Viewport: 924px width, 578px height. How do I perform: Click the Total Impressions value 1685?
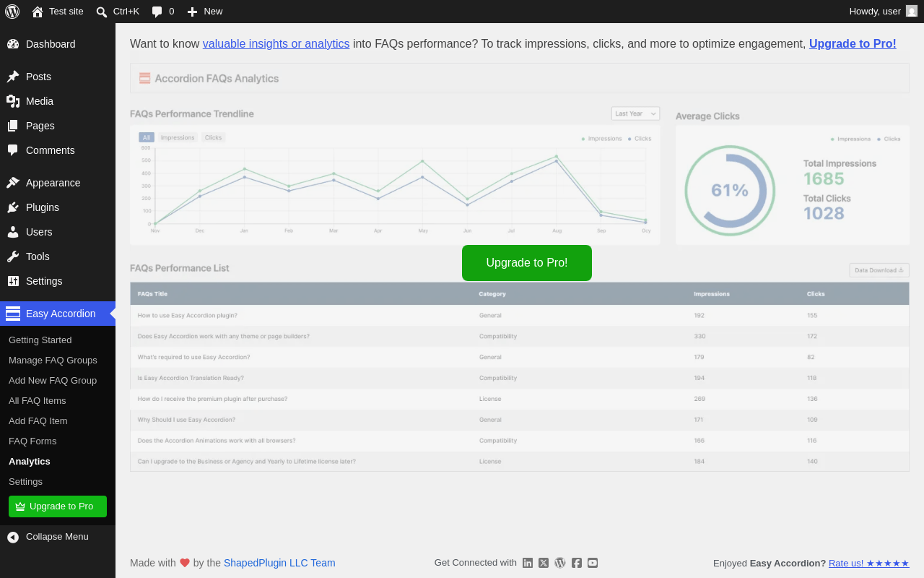(x=824, y=178)
